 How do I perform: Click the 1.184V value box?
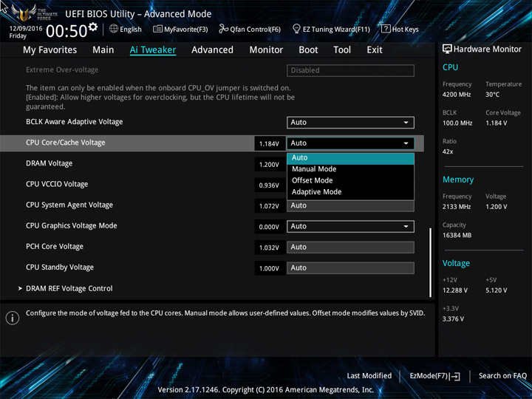pyautogui.click(x=270, y=143)
